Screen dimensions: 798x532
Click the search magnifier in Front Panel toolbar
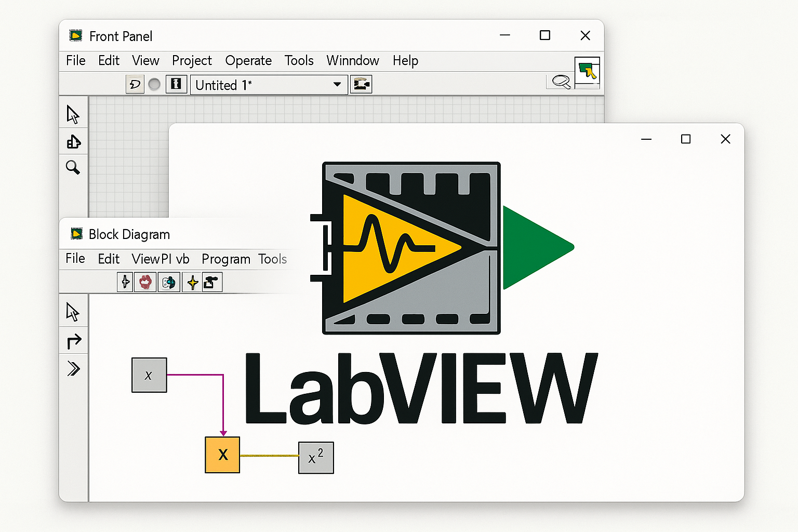point(561,82)
